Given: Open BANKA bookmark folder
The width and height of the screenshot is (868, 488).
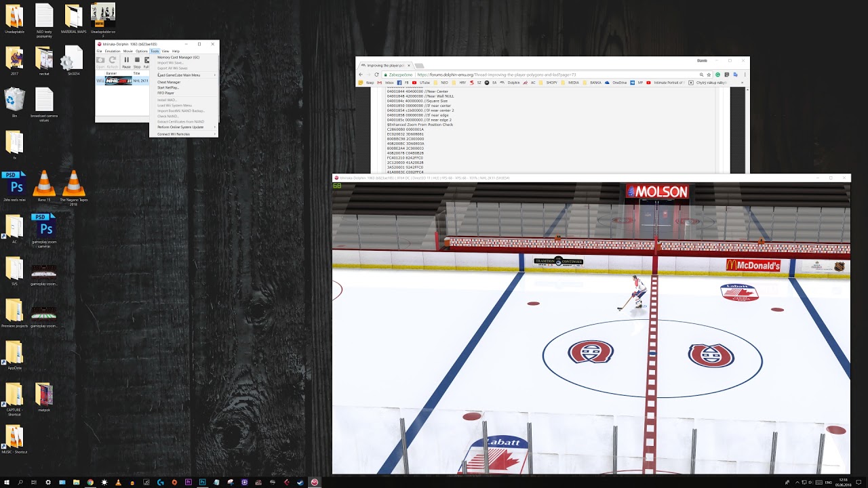Looking at the screenshot, I should [x=592, y=83].
